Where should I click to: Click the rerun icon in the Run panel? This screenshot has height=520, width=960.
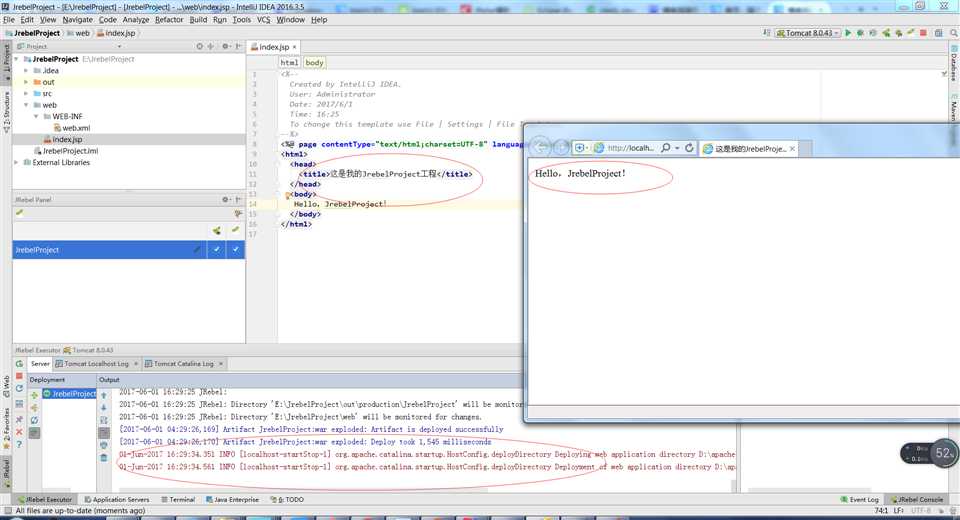[x=20, y=364]
